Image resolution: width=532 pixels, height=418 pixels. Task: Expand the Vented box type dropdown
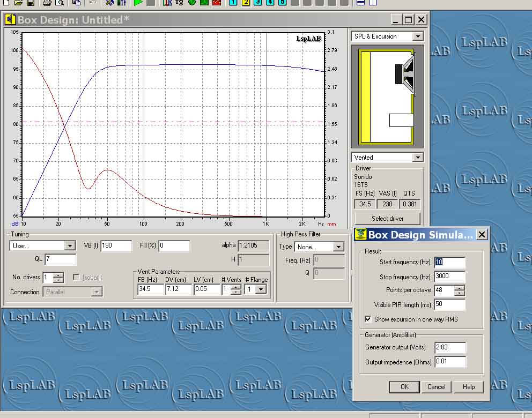pyautogui.click(x=417, y=158)
